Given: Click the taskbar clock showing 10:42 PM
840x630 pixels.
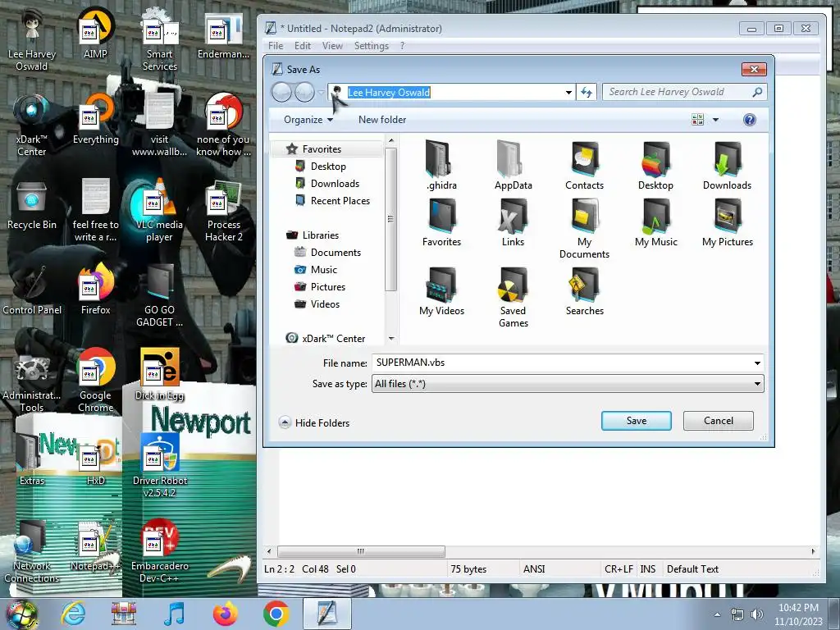Looking at the screenshot, I should pyautogui.click(x=798, y=614).
